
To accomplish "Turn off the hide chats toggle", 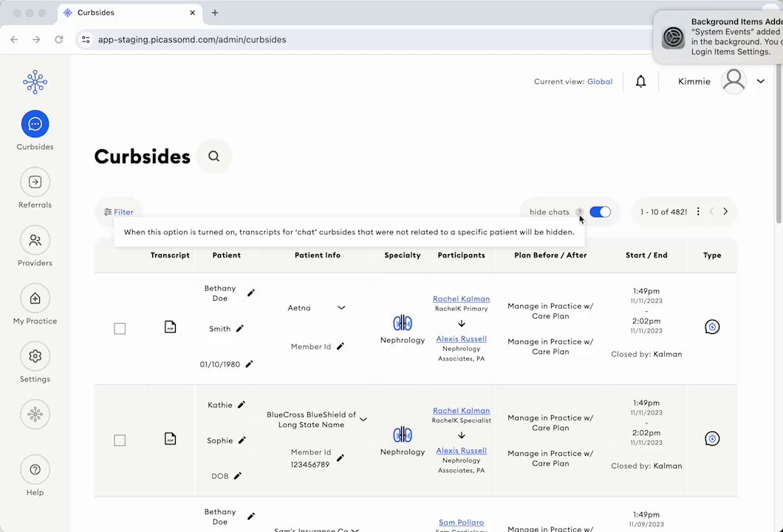I will (600, 212).
